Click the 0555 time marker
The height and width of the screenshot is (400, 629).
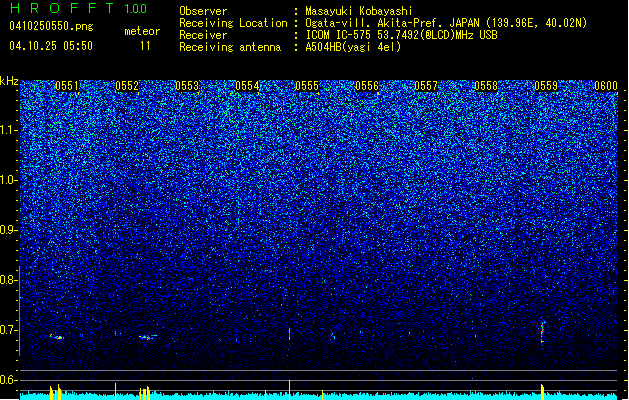click(307, 86)
